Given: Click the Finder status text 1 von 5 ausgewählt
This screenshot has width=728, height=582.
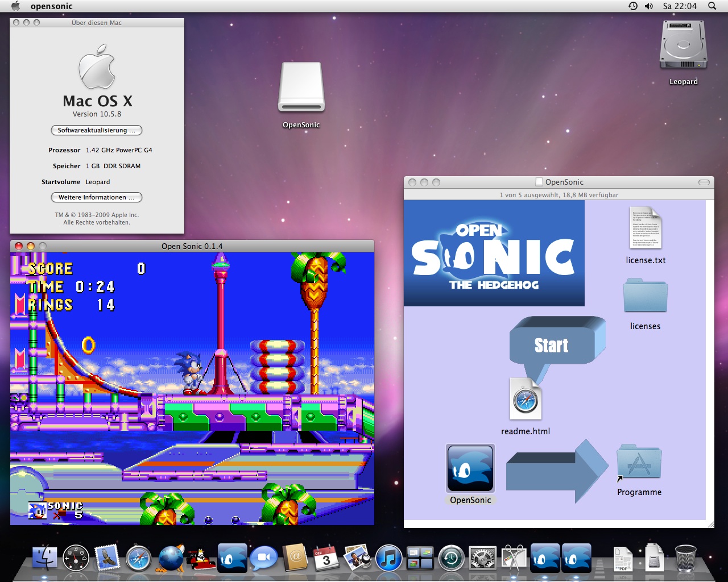Looking at the screenshot, I should coord(559,195).
